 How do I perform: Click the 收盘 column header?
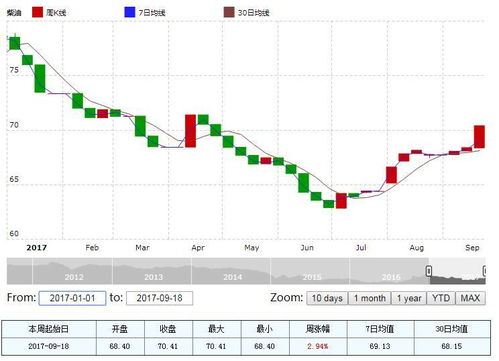(x=168, y=329)
